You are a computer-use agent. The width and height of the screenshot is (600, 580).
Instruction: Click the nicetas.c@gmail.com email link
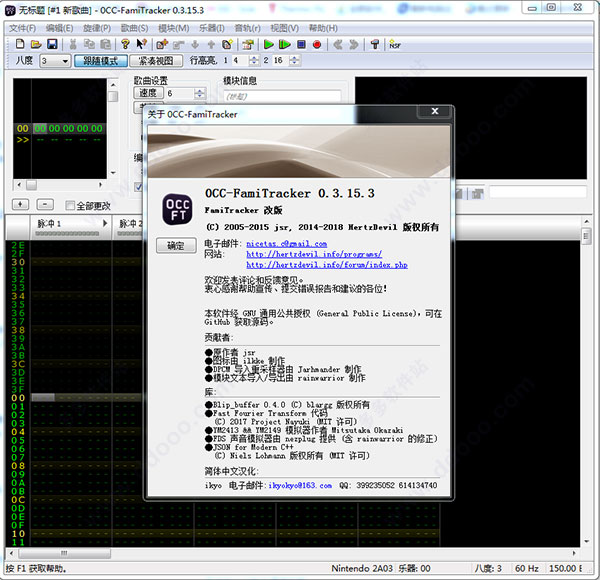pos(286,244)
